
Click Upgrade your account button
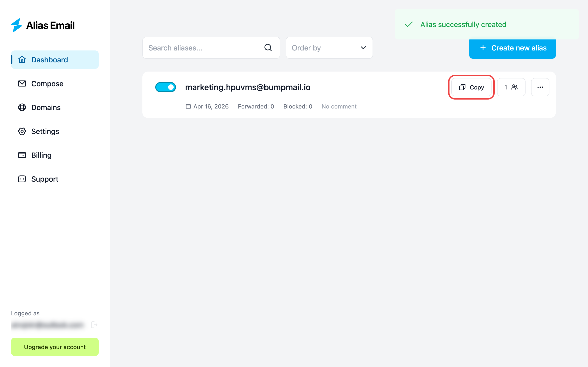click(55, 347)
